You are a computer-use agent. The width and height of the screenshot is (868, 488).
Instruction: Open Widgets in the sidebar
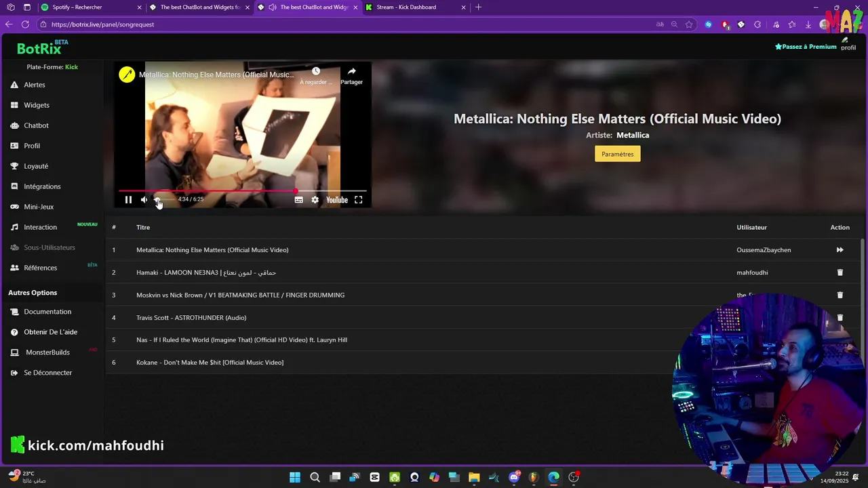37,105
